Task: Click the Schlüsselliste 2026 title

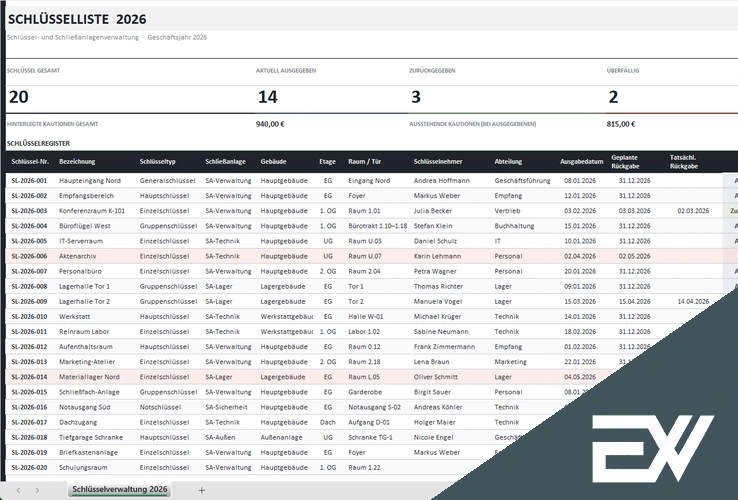Action: (77, 19)
